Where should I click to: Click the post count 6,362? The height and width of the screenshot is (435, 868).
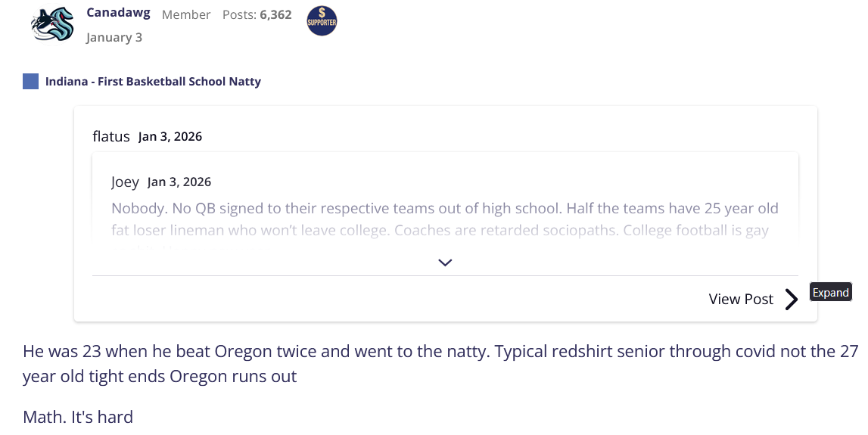[x=275, y=14]
